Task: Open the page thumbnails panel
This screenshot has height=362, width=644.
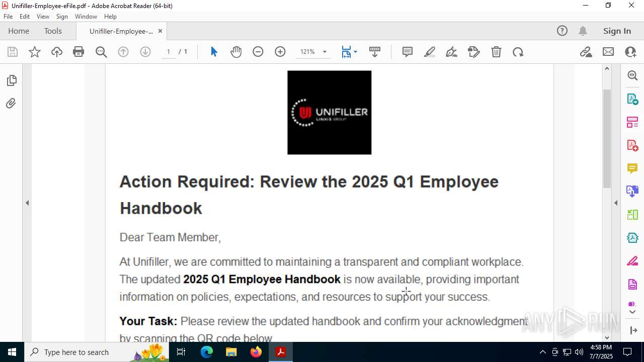Action: click(x=11, y=80)
